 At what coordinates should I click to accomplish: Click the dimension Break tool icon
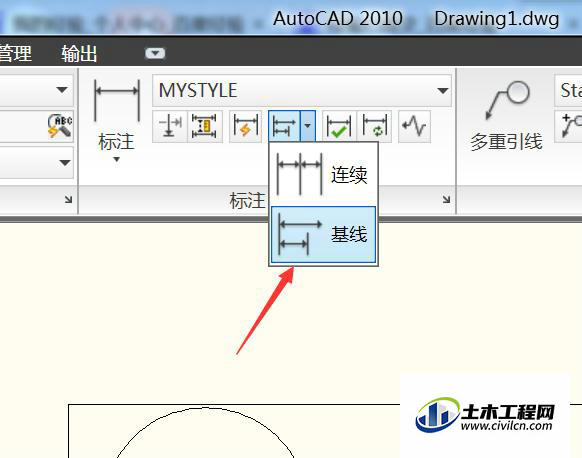click(170, 126)
